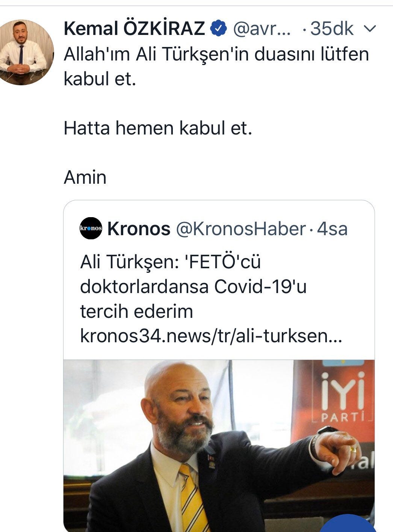Tap the blue verified badge
Viewport: 393px width, 532px height.
tap(219, 29)
